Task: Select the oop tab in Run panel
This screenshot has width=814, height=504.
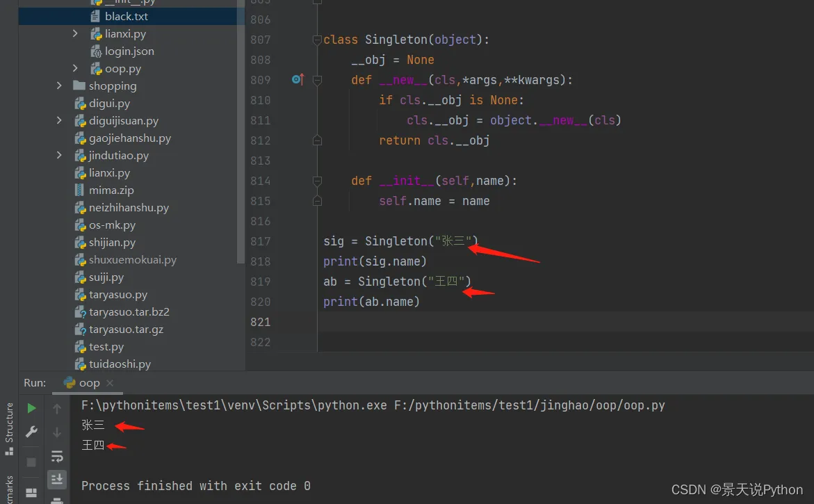Action: click(82, 383)
